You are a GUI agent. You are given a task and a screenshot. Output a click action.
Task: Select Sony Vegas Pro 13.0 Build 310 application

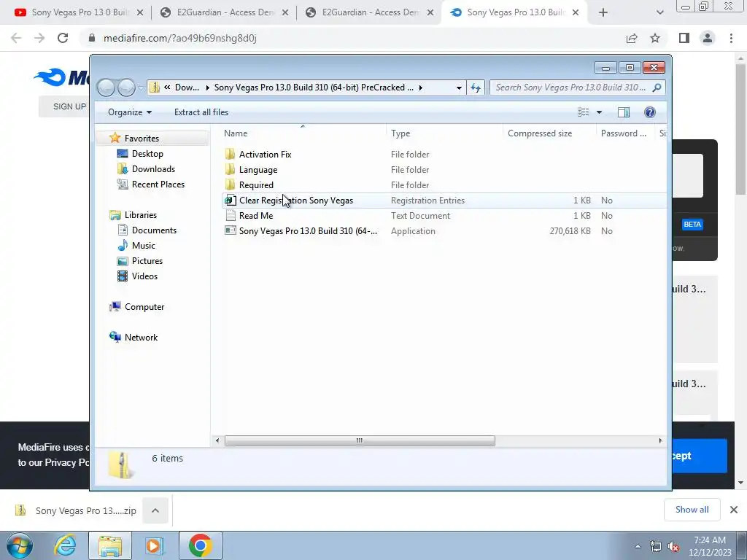[307, 231]
